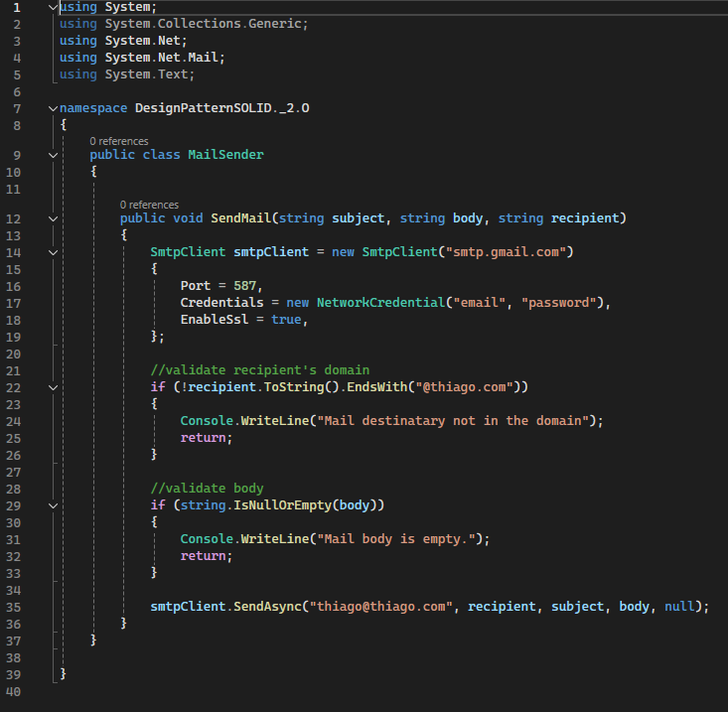This screenshot has height=712, width=728.
Task: Place cursor on the SendAsync method call
Action: 268,607
